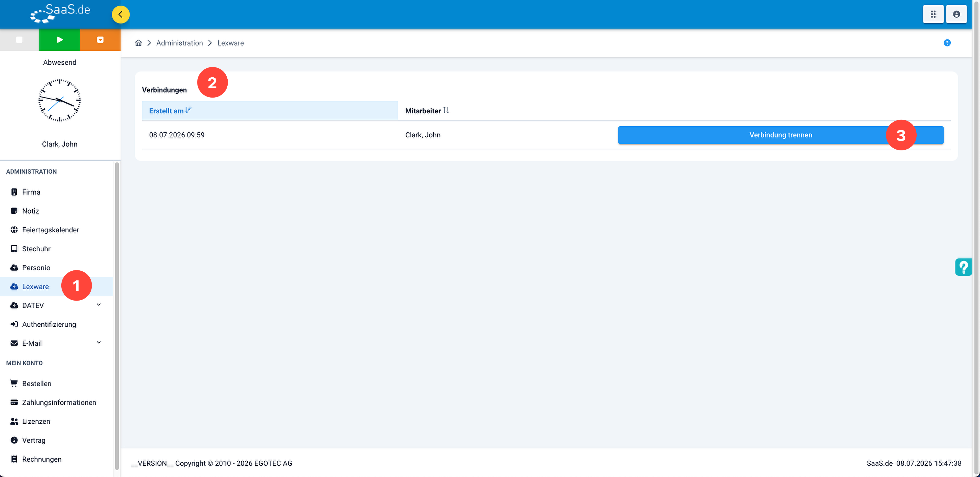
Task: Click the white stop button
Action: 19,40
